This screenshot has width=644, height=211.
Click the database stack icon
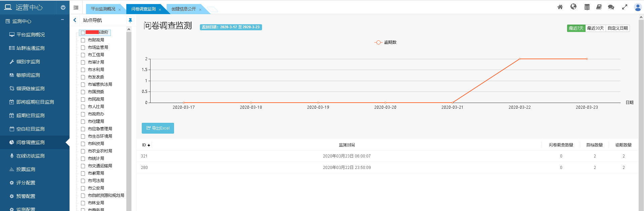coord(587,7)
